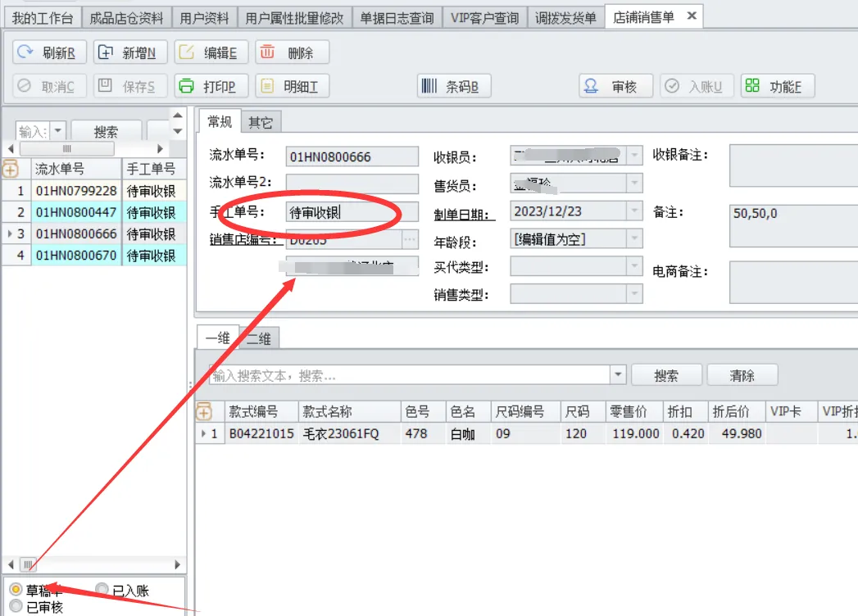Switch to the 调拨发货单 tab
This screenshot has width=858, height=616.
pos(565,17)
